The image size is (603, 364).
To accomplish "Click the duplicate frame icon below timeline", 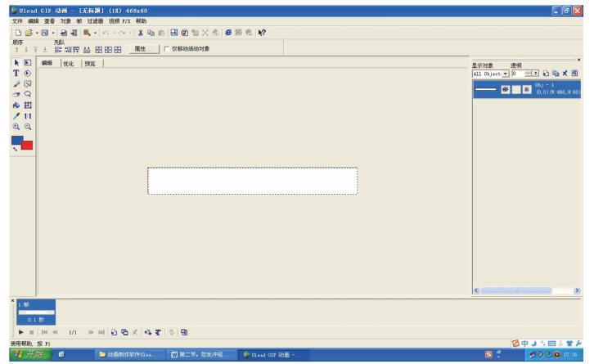I will [124, 332].
